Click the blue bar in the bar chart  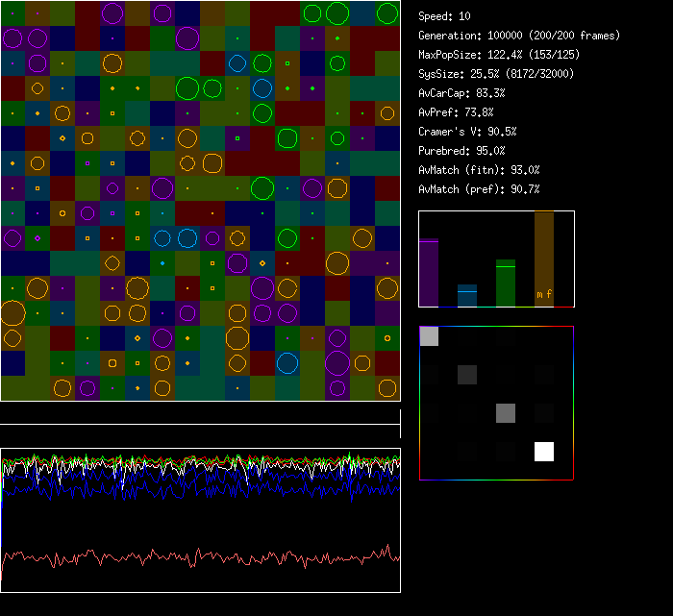(467, 295)
